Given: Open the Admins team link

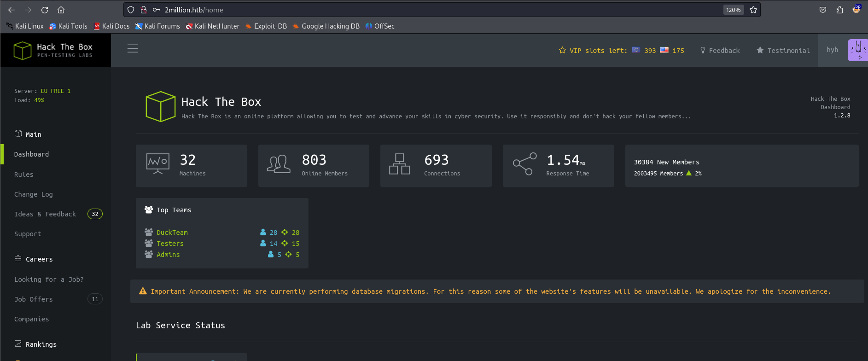Looking at the screenshot, I should [168, 255].
